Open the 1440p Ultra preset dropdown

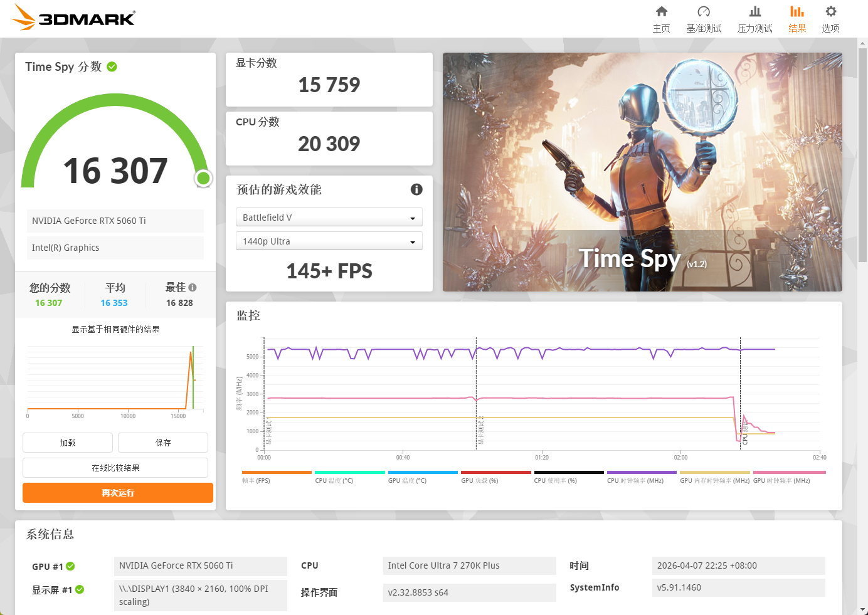click(329, 241)
